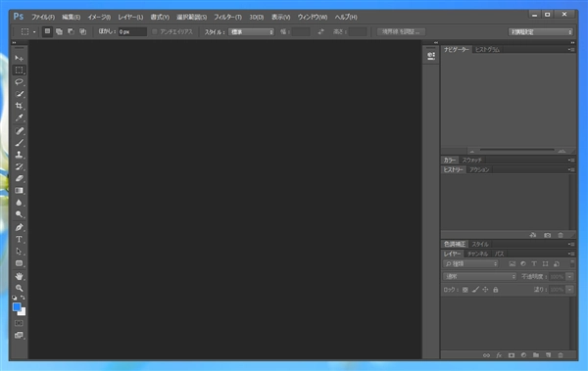588x371 pixels.
Task: Click the Refine Edge button
Action: pos(401,32)
